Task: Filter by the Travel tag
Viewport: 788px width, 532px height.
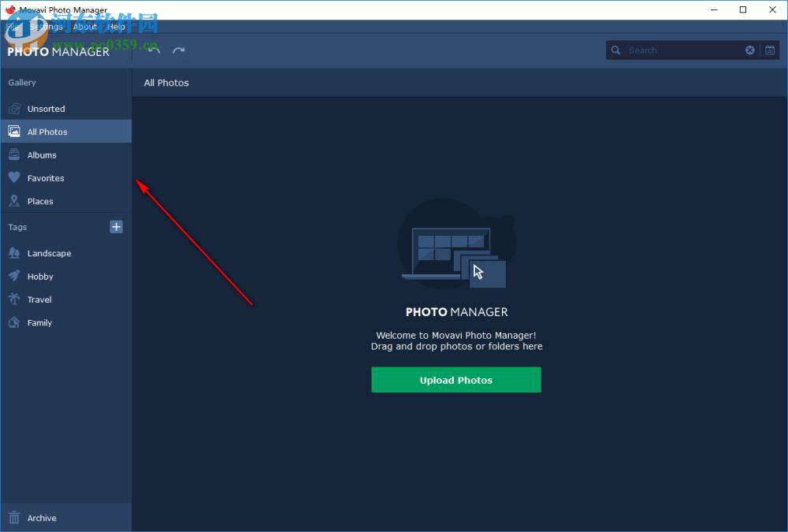Action: (66, 299)
